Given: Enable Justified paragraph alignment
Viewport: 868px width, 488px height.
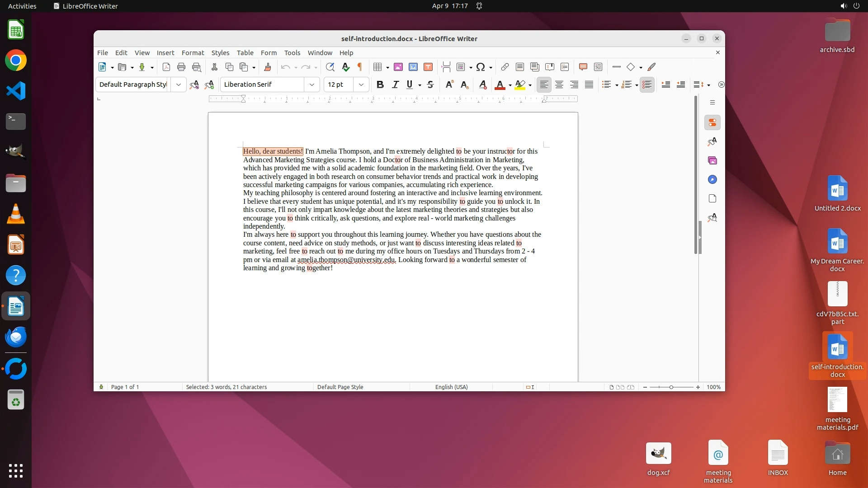Looking at the screenshot, I should [x=589, y=84].
